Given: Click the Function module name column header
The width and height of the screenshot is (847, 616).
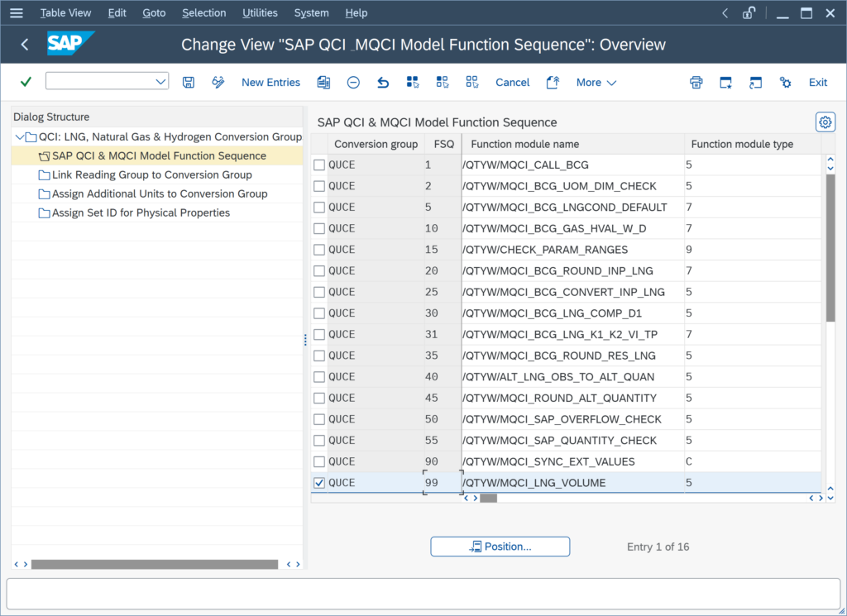Looking at the screenshot, I should [573, 144].
